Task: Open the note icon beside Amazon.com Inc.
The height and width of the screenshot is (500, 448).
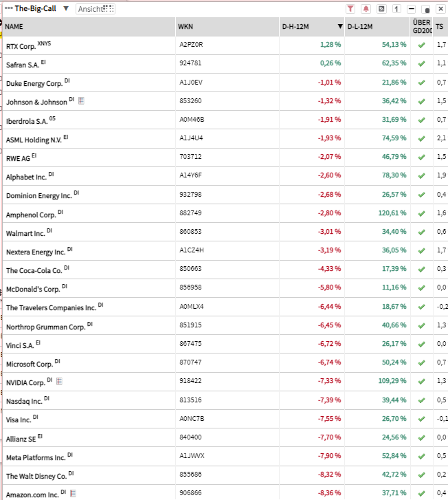Action: click(x=73, y=492)
